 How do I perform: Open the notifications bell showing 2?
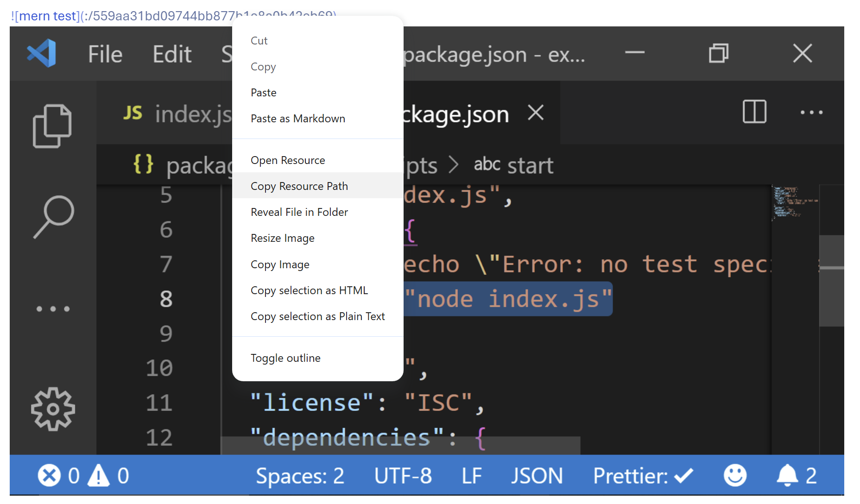(797, 475)
